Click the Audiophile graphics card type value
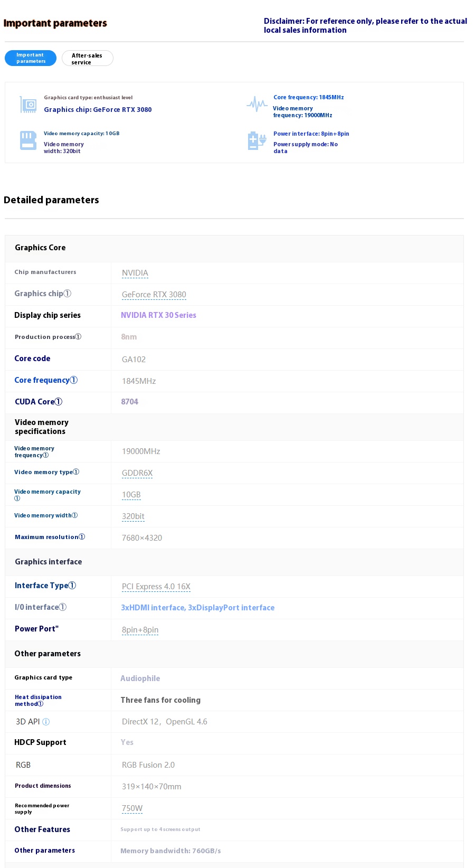 tap(140, 678)
